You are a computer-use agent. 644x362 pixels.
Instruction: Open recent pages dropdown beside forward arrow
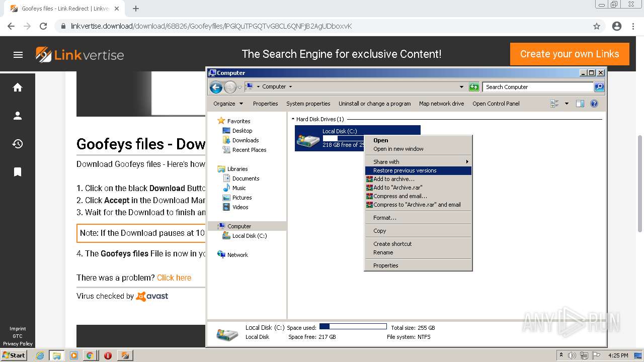(239, 87)
